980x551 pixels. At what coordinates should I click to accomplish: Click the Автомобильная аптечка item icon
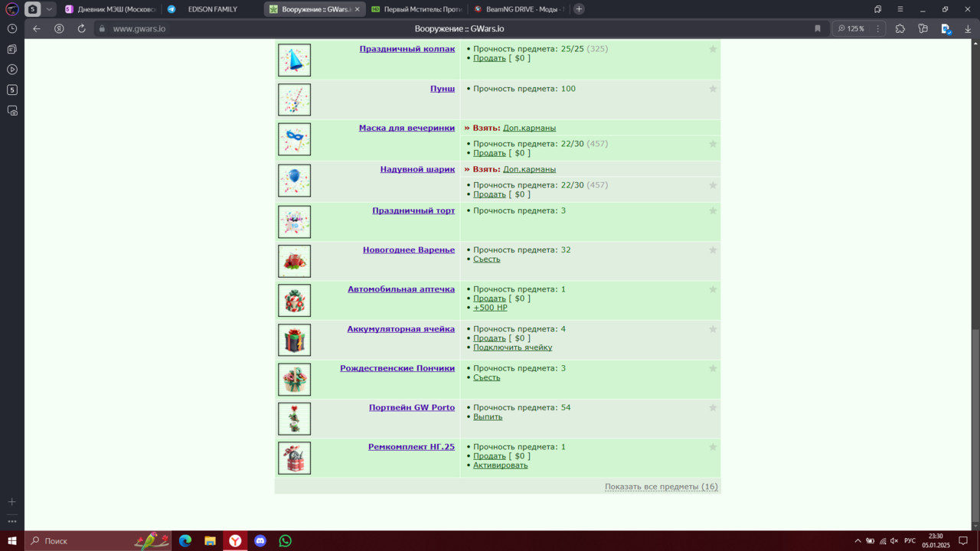294,301
